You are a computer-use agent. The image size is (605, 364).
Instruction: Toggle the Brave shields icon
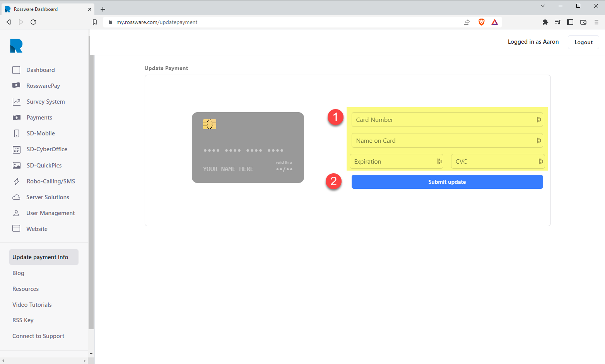pos(481,22)
